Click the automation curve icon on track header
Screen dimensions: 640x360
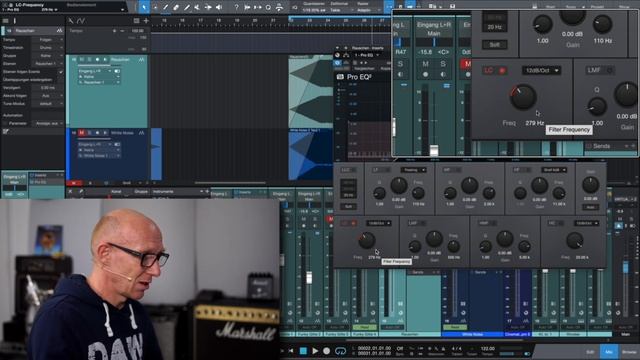[x=81, y=20]
